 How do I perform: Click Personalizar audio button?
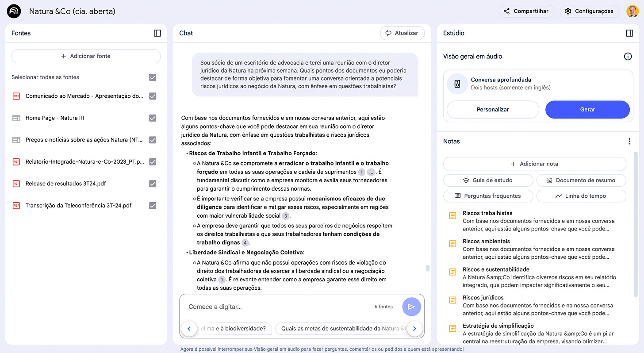[x=493, y=110]
